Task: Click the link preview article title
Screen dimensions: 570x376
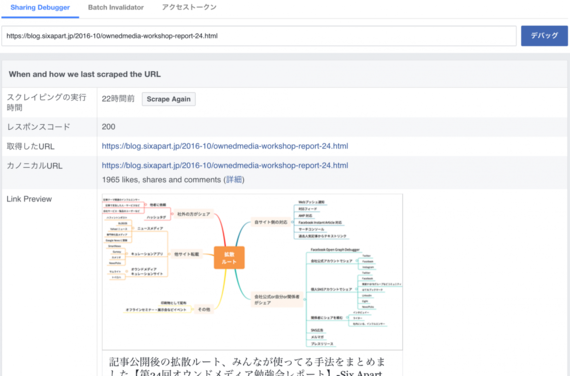Action: (x=247, y=367)
